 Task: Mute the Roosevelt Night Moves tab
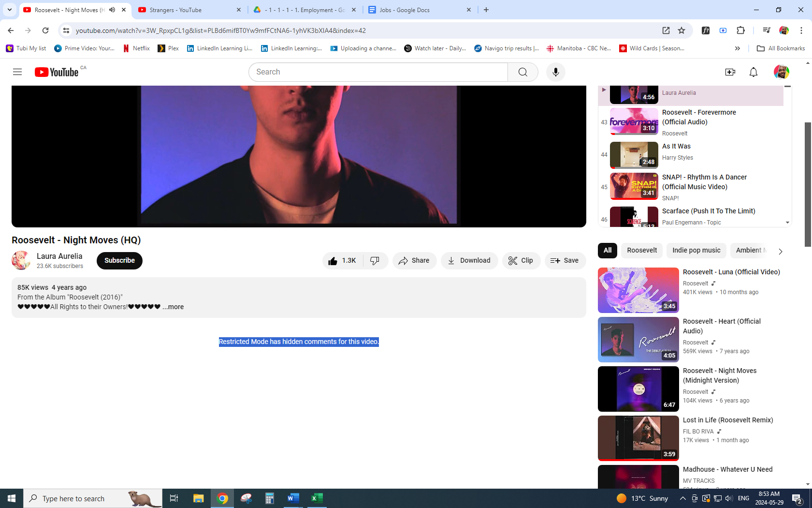[112, 10]
